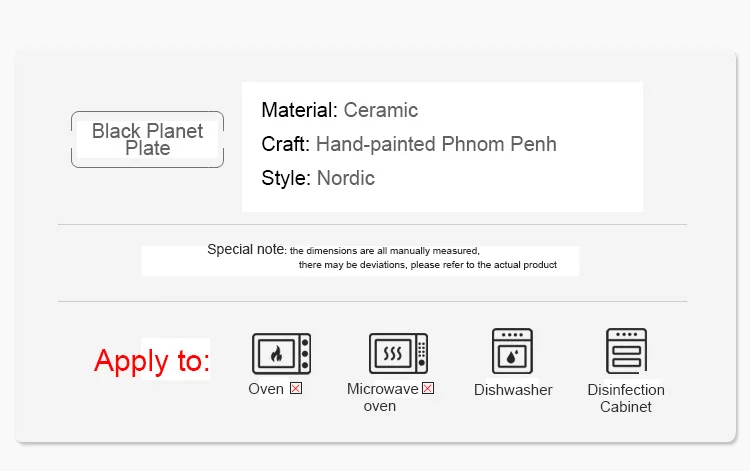The width and height of the screenshot is (750, 471).
Task: Click 'there may be deviations' note line
Action: [428, 264]
